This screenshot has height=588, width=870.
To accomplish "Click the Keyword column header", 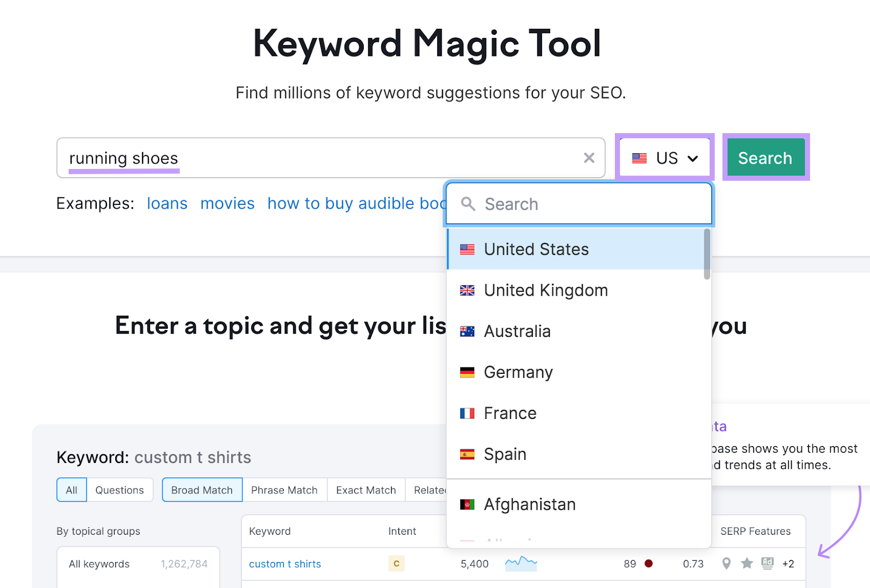I will tap(270, 531).
